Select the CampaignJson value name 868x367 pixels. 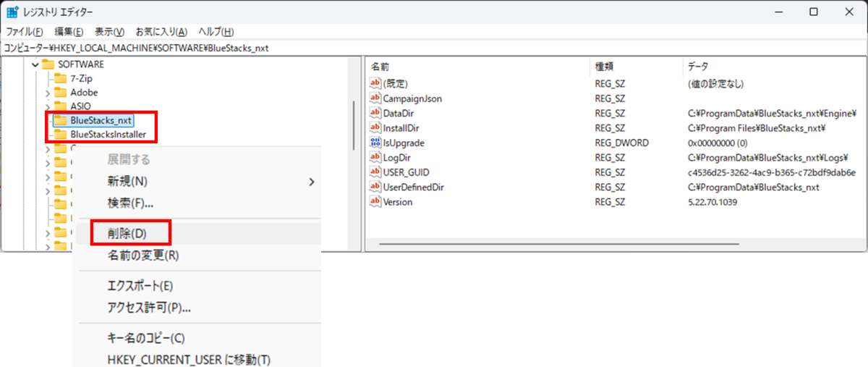pos(412,98)
